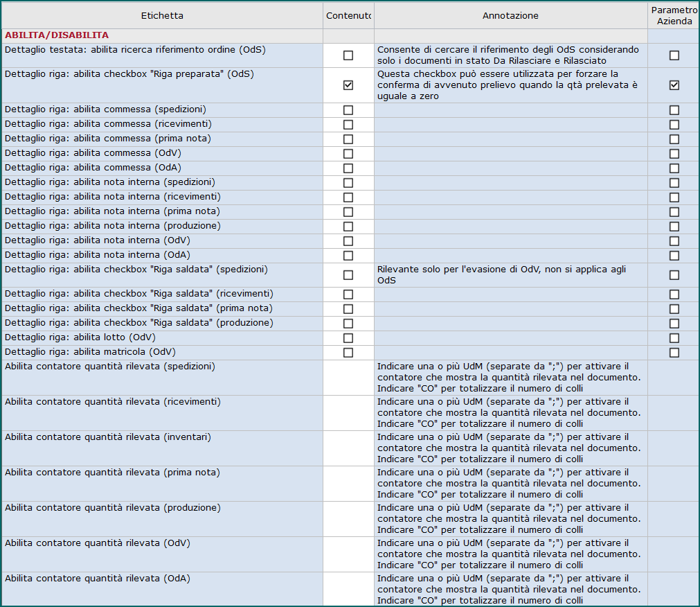The image size is (700, 607).
Task: Tick Parametro Azienda for nota interna (OdV)
Action: pyautogui.click(x=674, y=241)
